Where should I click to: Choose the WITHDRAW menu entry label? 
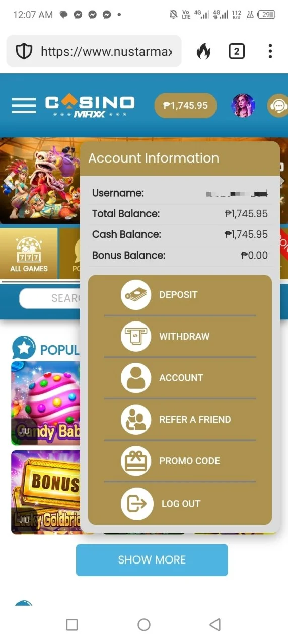coord(184,336)
